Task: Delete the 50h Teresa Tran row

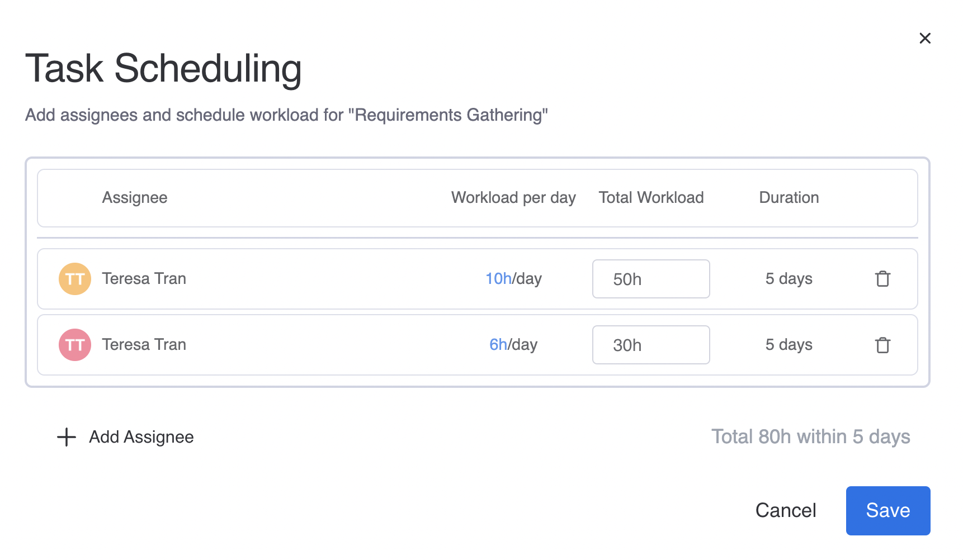Action: [882, 278]
